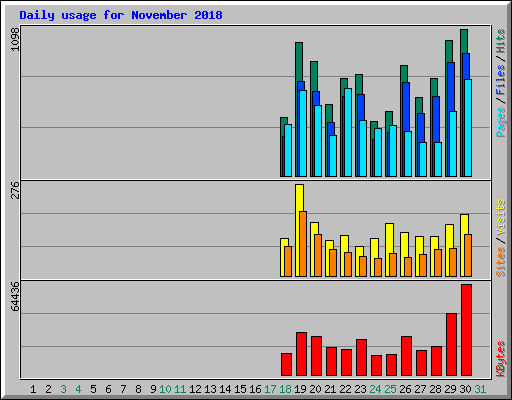Click the 'Daily usage for November 2018' title
Viewport: 512px width, 400px height.
pos(121,15)
